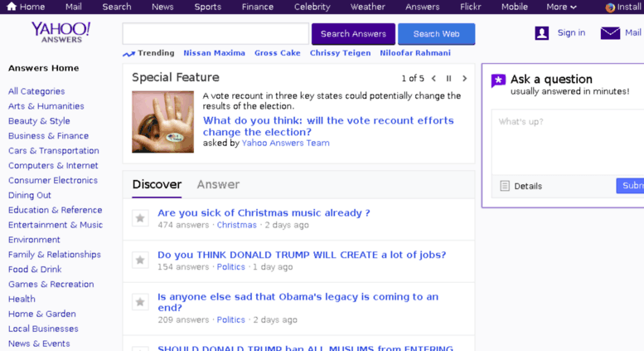Click the Submit button
Viewport: 644px width, 351px height.
click(x=630, y=186)
